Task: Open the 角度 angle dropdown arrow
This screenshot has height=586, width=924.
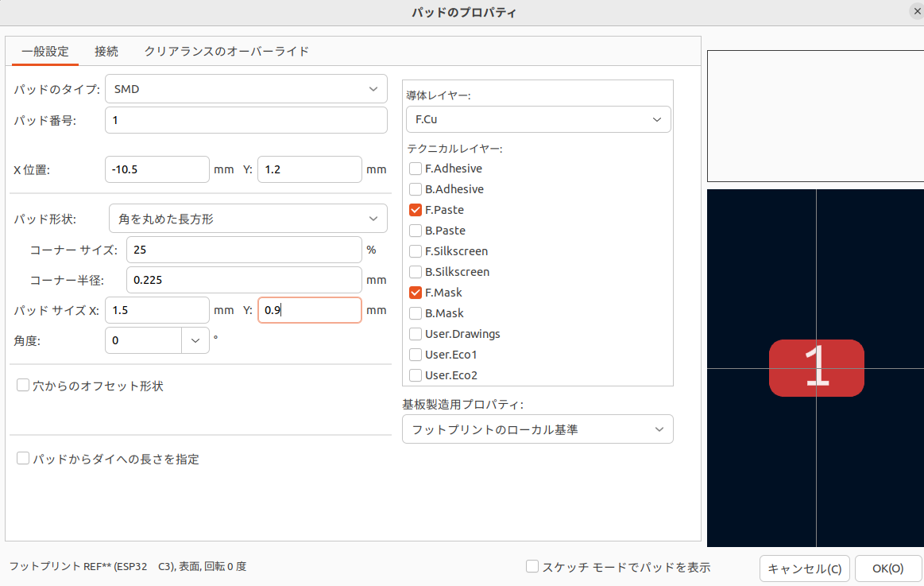Action: click(x=195, y=340)
